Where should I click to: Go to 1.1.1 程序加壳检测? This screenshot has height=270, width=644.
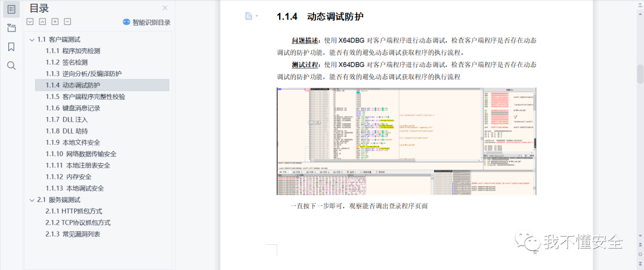(73, 51)
